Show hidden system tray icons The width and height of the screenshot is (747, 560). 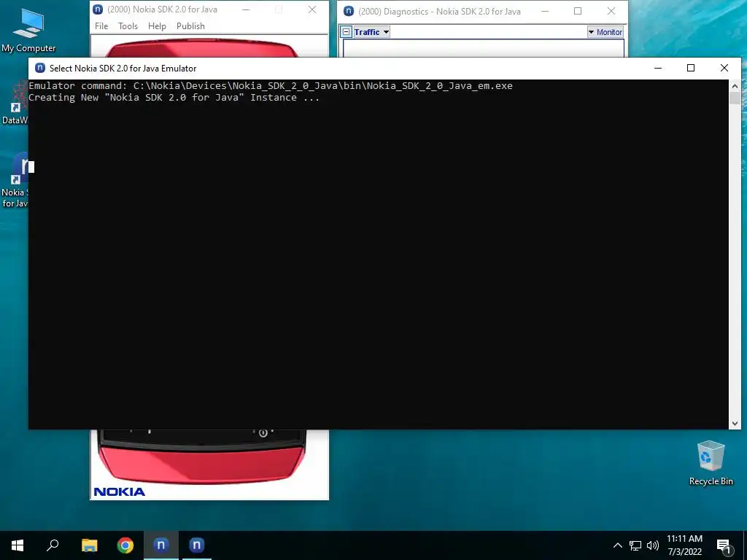point(617,545)
